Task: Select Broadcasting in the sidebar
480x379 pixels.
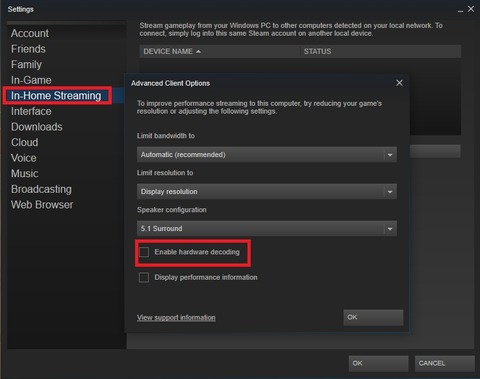Action: (x=41, y=189)
